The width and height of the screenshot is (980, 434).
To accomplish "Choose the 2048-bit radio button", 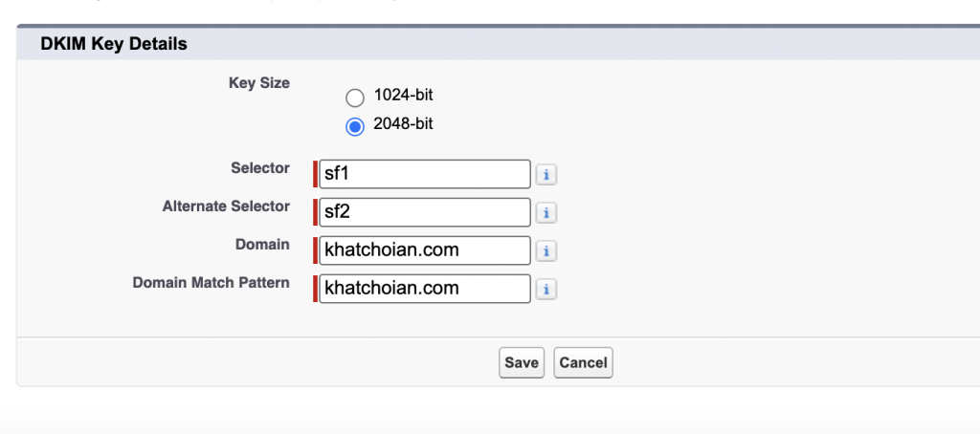I will (355, 126).
